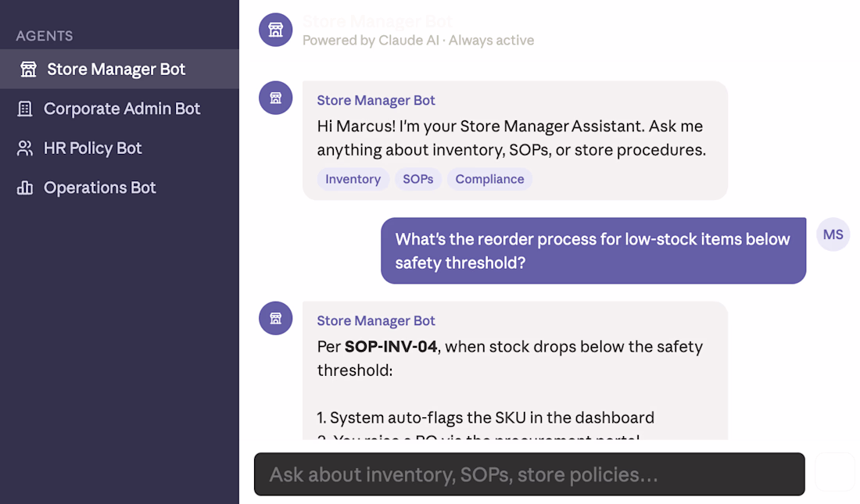Switch to Corporate Admin Bot agent
The height and width of the screenshot is (504, 860).
(x=120, y=109)
